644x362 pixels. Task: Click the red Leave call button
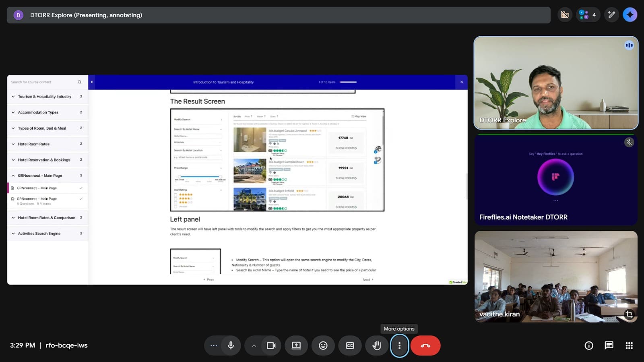(x=425, y=345)
